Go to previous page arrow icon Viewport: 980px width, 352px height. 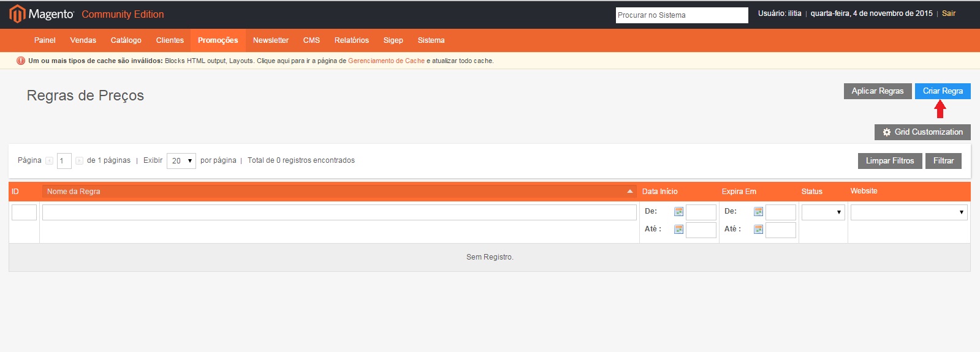49,161
